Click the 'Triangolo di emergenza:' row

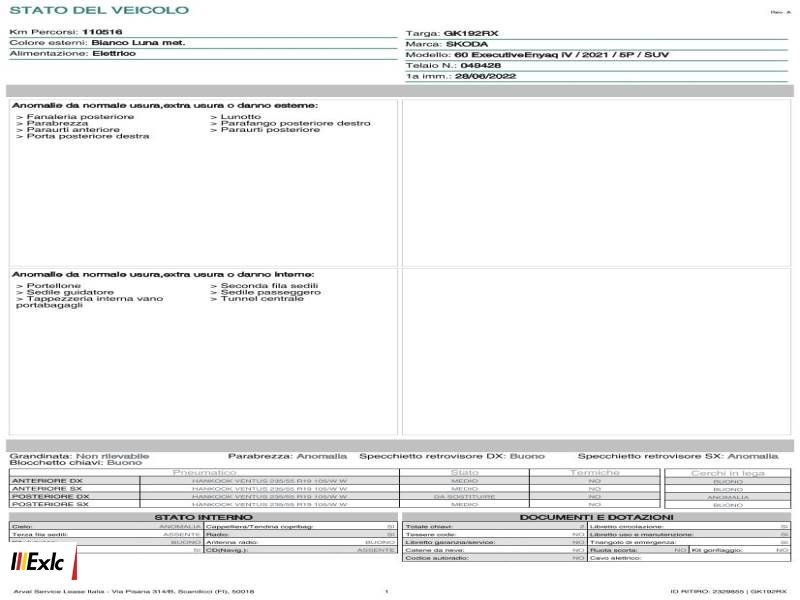[689, 542]
